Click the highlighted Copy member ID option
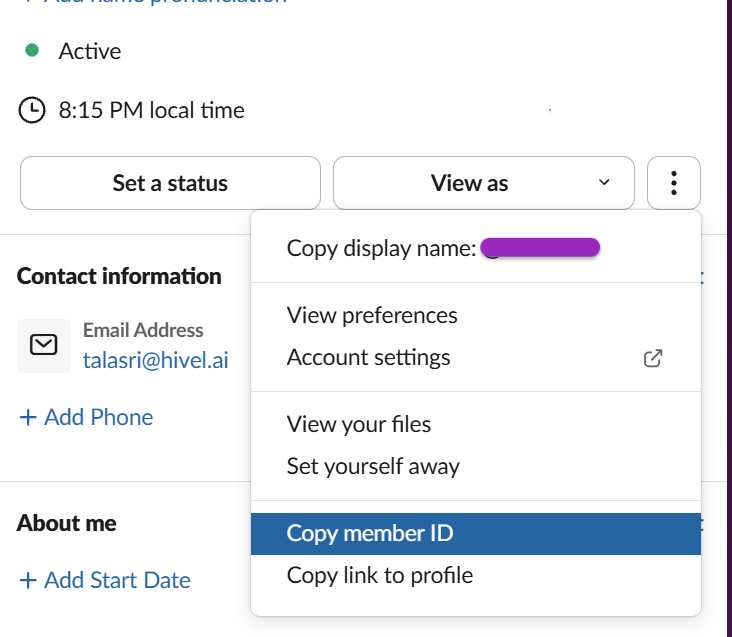Image resolution: width=732 pixels, height=637 pixels. pos(370,533)
